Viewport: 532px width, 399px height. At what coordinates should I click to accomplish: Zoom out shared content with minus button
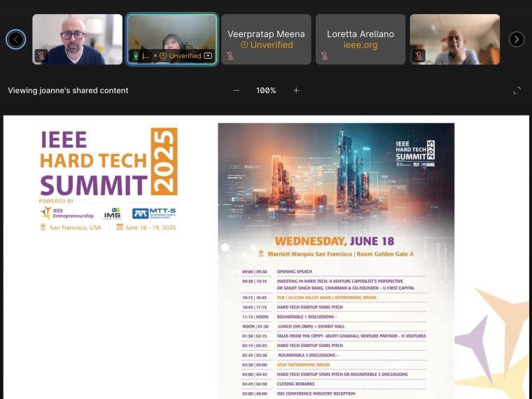[237, 90]
